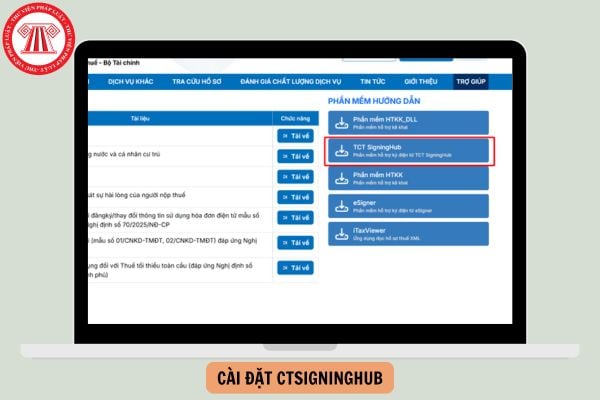Screen dimensions: 600x400
Task: Click the 'Bộ Tài chính' header text
Action: tap(121, 62)
